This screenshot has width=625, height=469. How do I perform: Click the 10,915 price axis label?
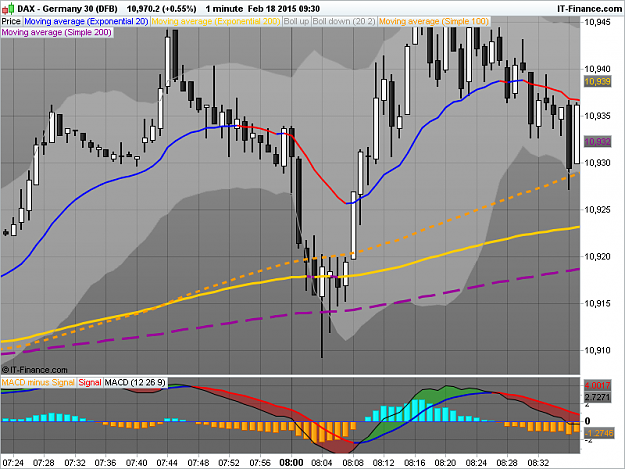[x=597, y=304]
